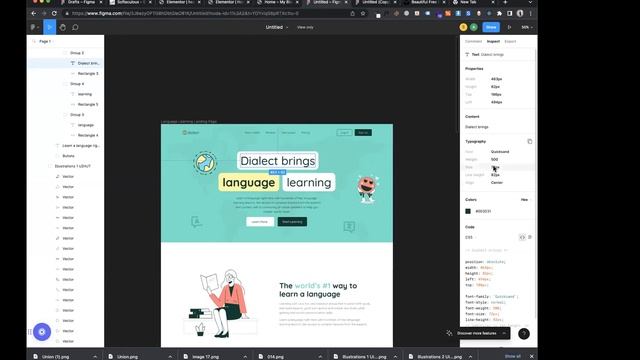Viewport: 640px width, 360px height.
Task: Open the help question mark button
Action: pos(524,334)
